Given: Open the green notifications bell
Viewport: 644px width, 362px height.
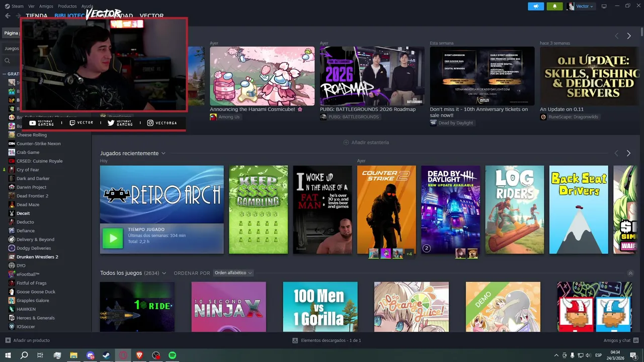Looking at the screenshot, I should (555, 6).
